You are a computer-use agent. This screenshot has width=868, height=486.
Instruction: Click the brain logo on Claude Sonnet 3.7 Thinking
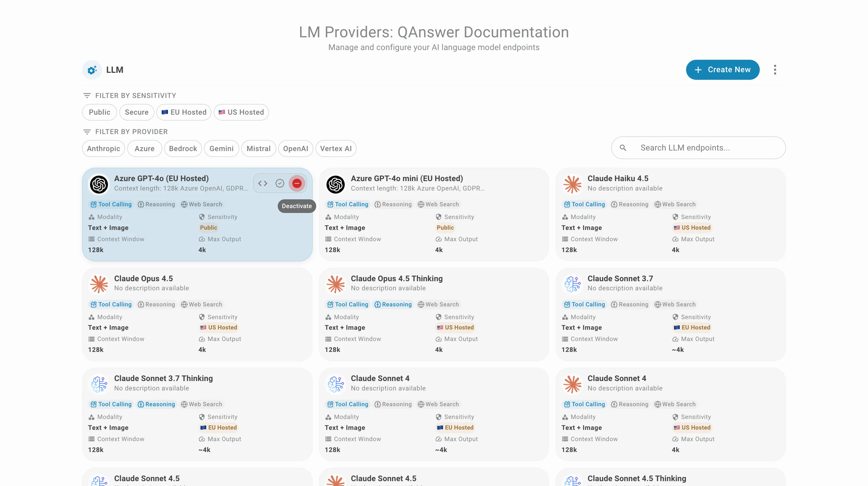pos(99,384)
